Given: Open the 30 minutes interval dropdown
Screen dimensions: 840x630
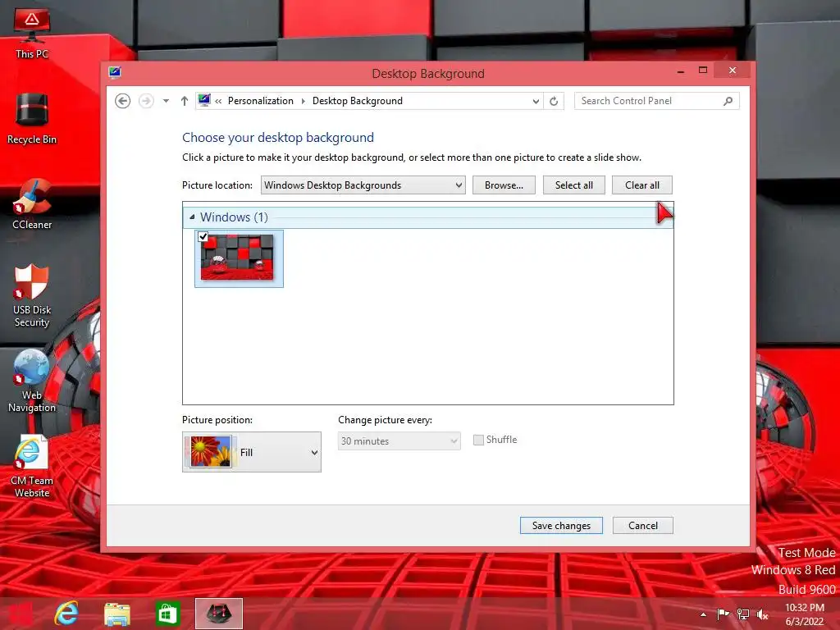Looking at the screenshot, I should click(x=399, y=441).
